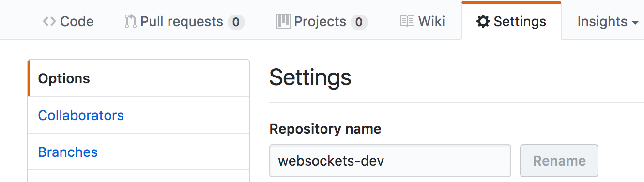Click the Pull requests merge icon

tap(130, 22)
